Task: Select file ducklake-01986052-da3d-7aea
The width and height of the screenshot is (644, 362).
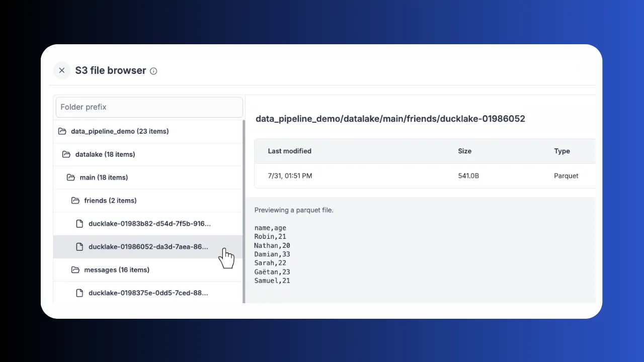Action: coord(148,247)
